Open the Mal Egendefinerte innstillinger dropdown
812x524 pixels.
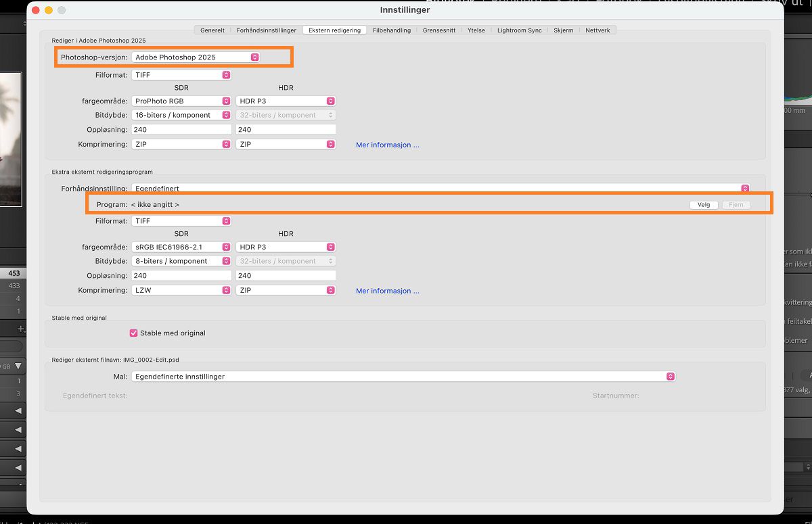pos(669,376)
